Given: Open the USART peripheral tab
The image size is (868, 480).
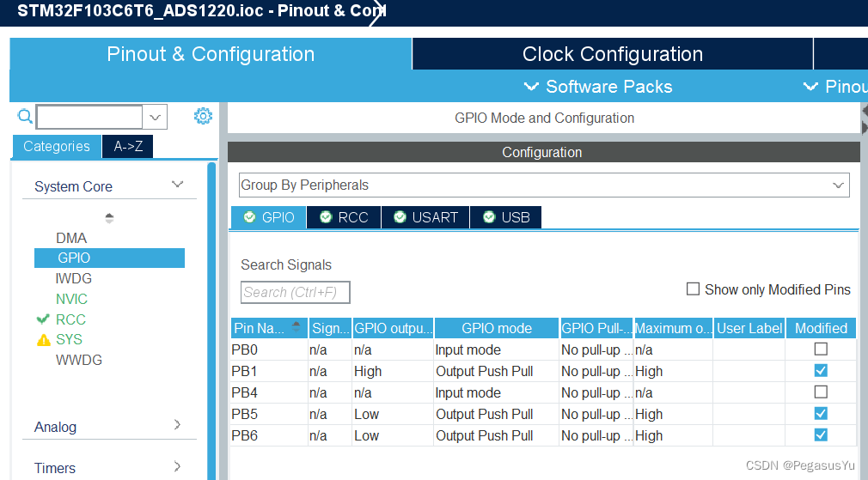Looking at the screenshot, I should tap(425, 217).
